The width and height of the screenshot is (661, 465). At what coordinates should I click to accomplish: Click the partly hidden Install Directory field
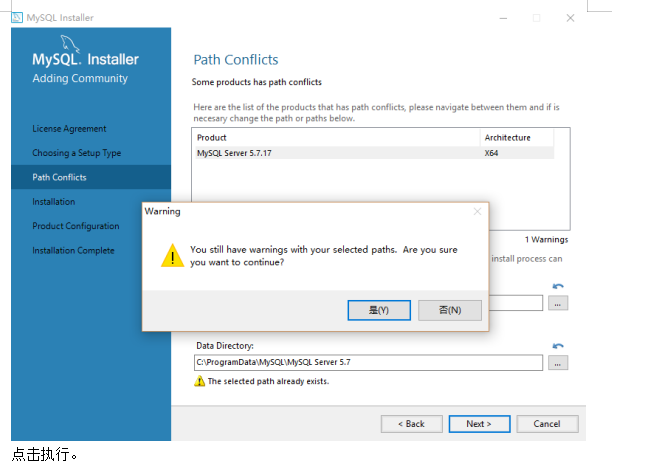tap(516, 303)
